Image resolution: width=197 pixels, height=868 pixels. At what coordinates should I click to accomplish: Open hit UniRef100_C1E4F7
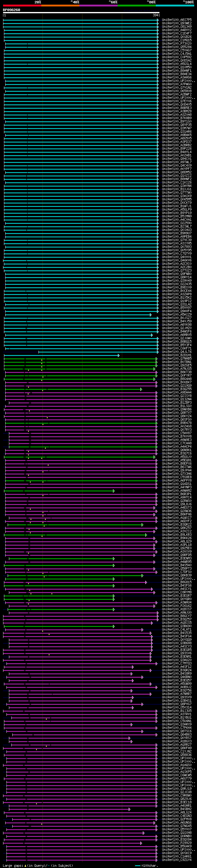pyautogui.click(x=177, y=33)
